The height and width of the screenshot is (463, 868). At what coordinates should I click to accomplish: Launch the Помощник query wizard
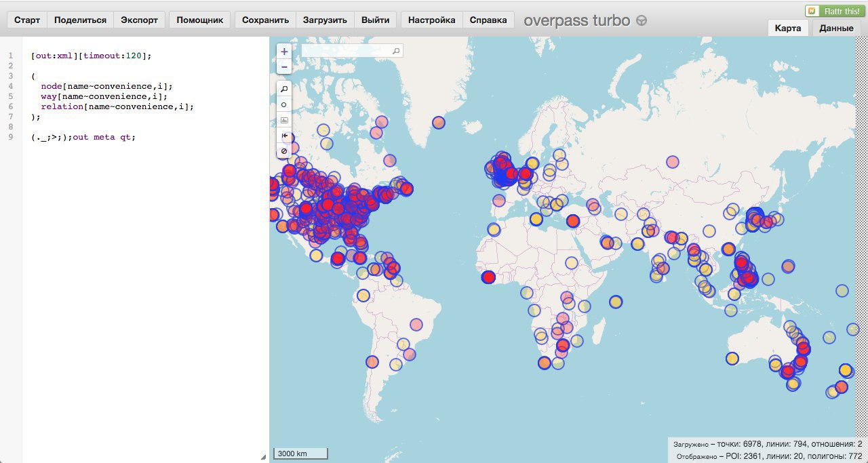[x=200, y=20]
